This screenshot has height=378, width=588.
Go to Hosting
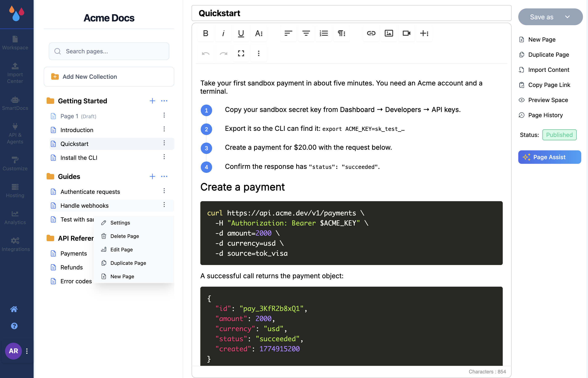[15, 191]
